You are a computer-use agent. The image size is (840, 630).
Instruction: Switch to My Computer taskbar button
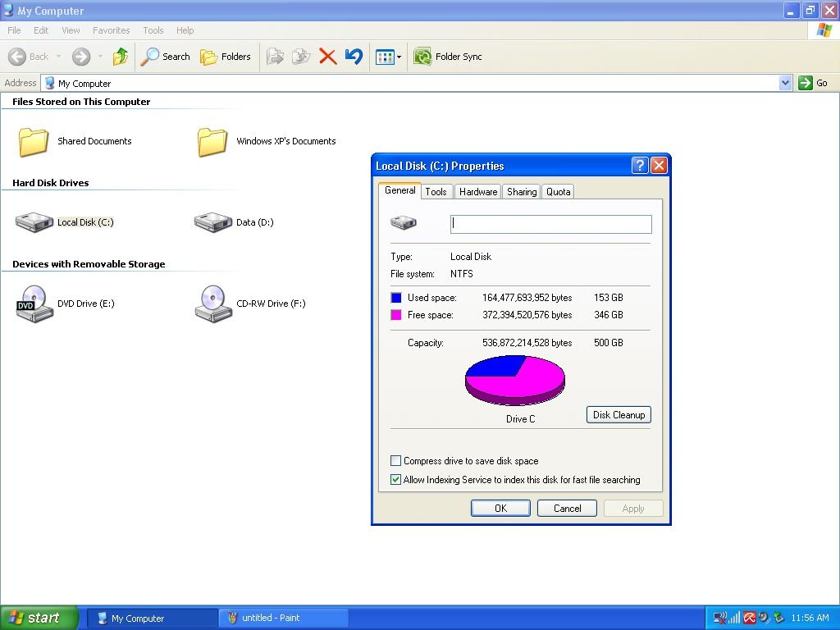click(152, 619)
